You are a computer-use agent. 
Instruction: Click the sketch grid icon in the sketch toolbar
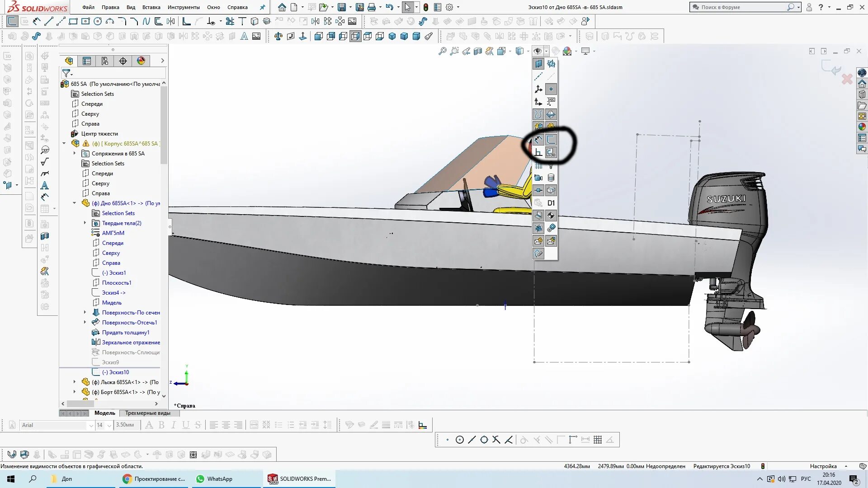coord(597,440)
